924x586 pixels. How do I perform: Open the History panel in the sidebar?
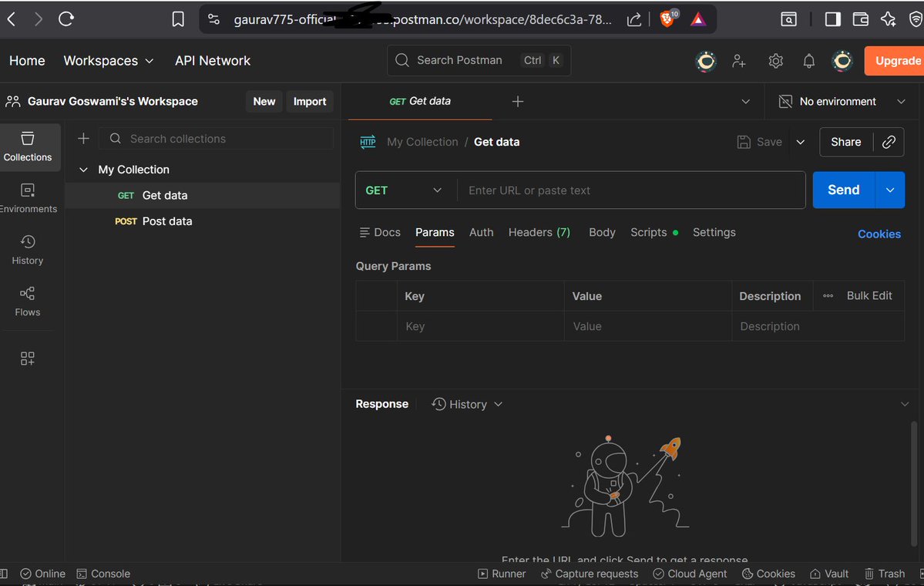28,248
